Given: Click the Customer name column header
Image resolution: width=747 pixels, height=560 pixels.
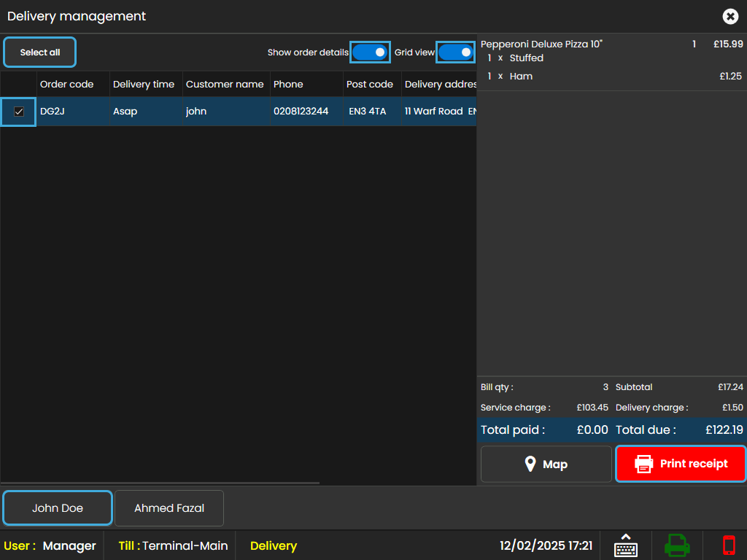Looking at the screenshot, I should [226, 85].
